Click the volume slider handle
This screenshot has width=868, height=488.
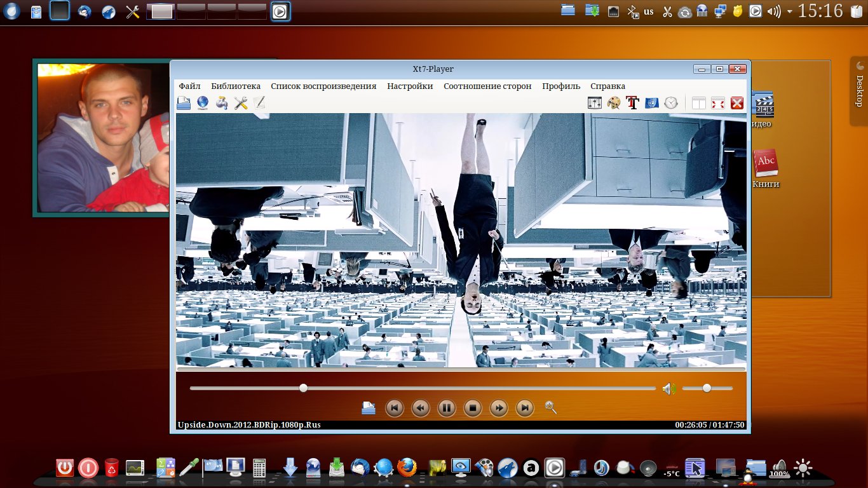pyautogui.click(x=707, y=388)
